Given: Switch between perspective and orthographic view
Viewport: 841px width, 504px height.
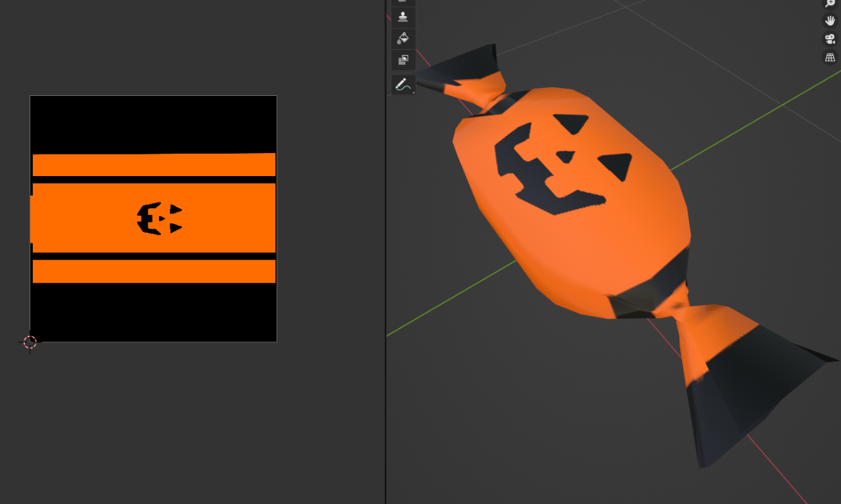Looking at the screenshot, I should [830, 57].
